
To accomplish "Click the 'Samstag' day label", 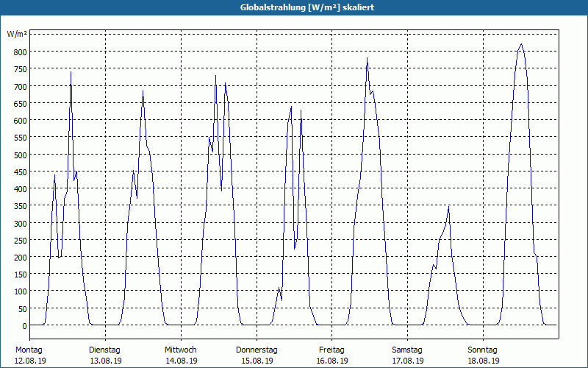I will coord(407,350).
